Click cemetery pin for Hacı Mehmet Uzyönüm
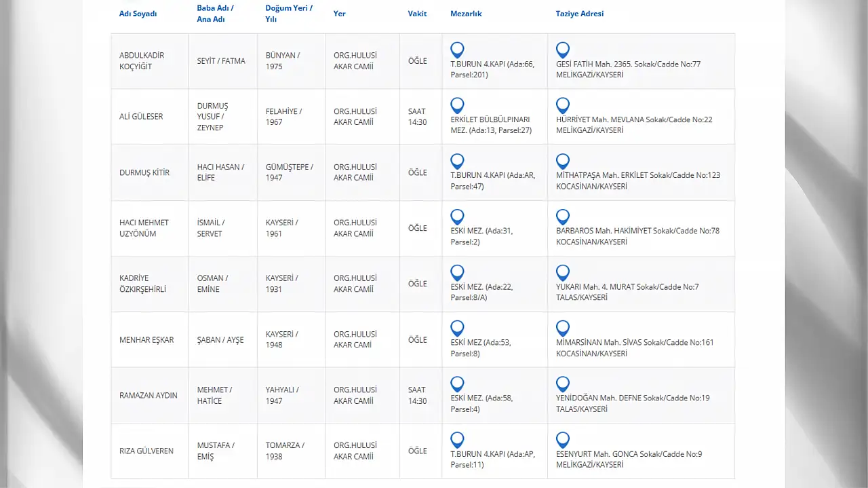 [458, 217]
